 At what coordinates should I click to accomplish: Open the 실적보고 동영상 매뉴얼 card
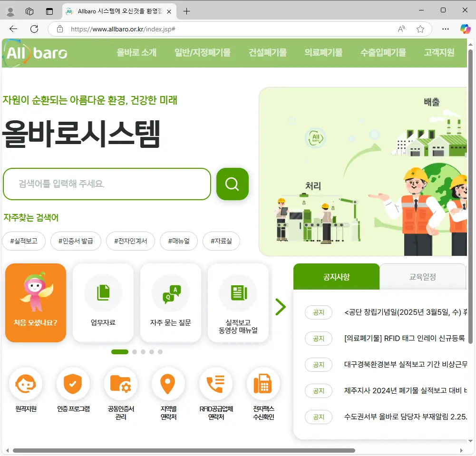pos(238,302)
